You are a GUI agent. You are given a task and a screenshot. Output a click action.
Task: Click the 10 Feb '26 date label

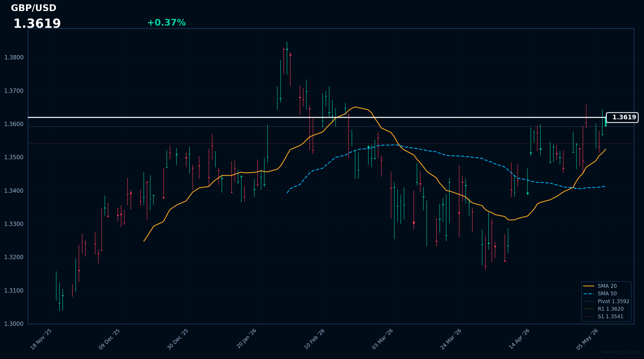314,339
